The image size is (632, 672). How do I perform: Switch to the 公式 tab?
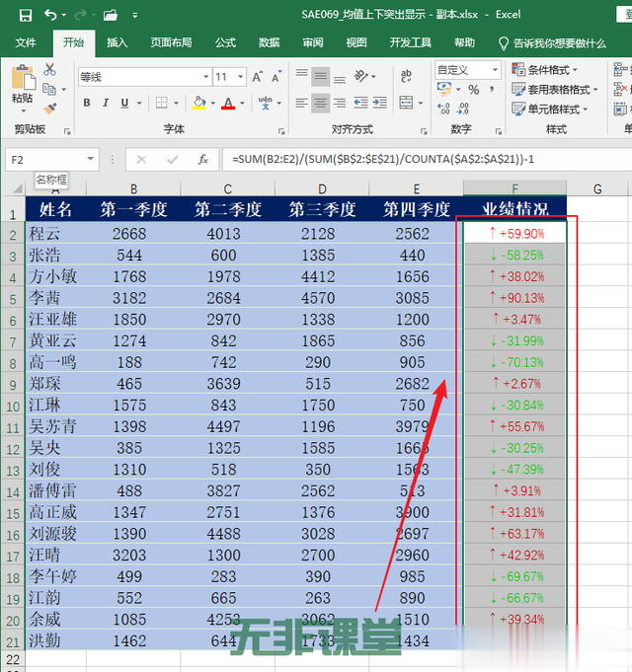[x=225, y=42]
